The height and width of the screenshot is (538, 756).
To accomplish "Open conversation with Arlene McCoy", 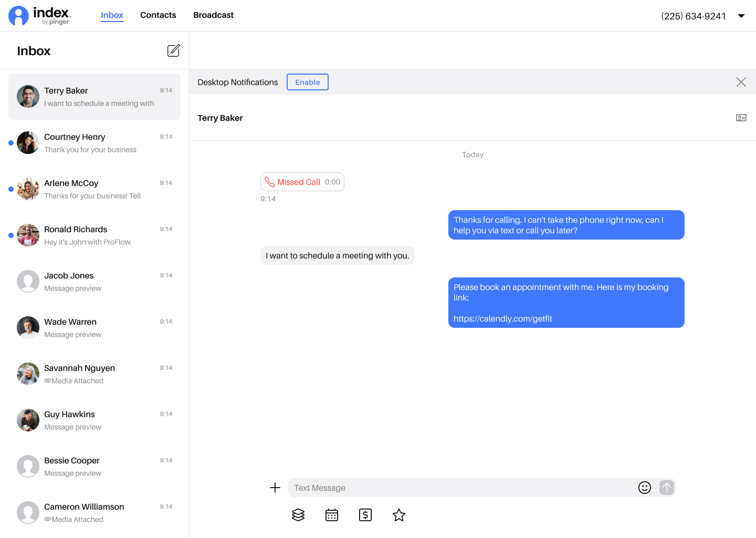I will pyautogui.click(x=94, y=189).
